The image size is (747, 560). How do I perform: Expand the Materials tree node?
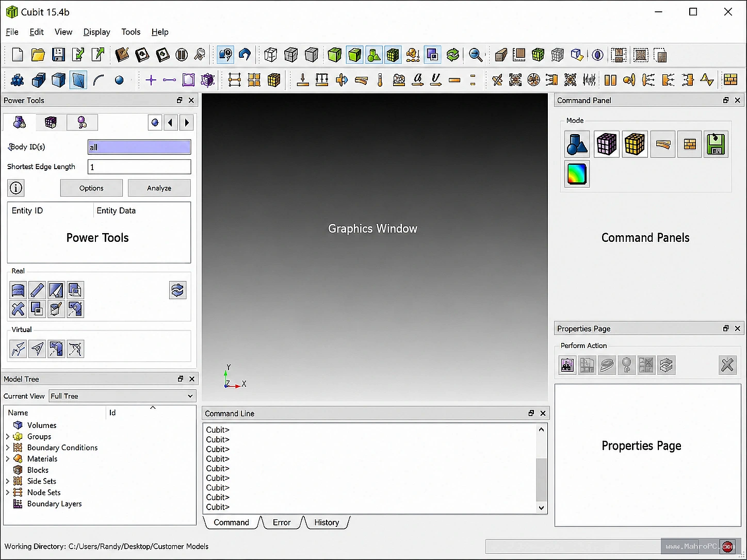tap(8, 459)
